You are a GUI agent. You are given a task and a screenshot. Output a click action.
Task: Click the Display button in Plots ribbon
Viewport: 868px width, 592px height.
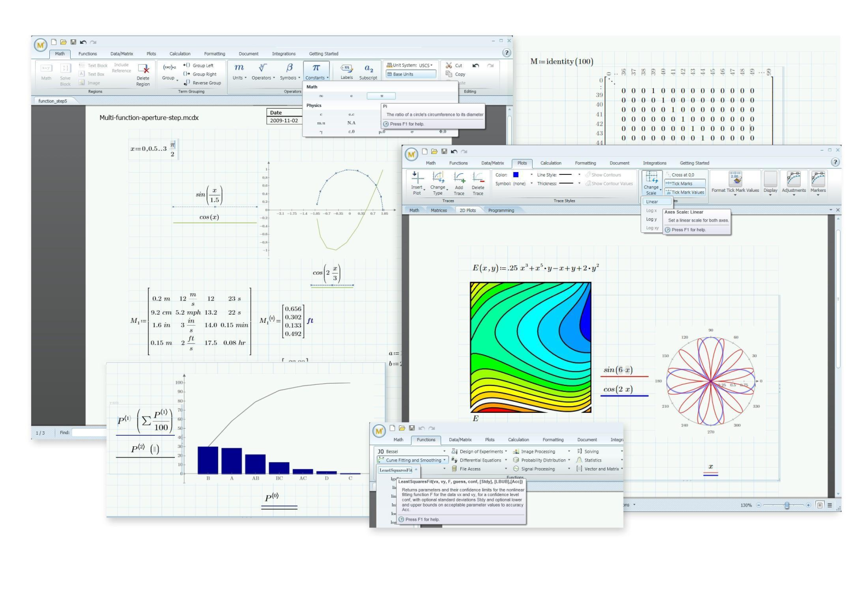770,183
